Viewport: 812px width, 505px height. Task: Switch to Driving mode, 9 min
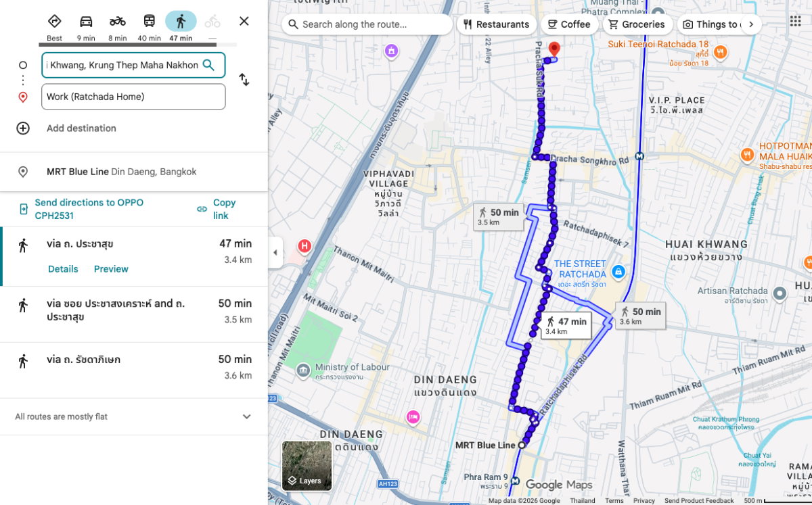86,21
